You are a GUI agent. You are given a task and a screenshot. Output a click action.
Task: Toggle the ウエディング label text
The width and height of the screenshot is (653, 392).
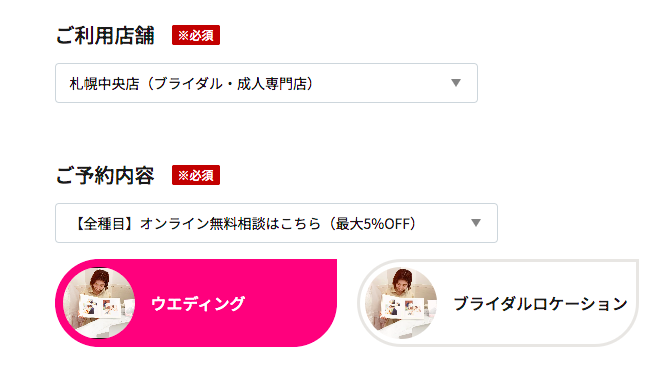click(198, 303)
